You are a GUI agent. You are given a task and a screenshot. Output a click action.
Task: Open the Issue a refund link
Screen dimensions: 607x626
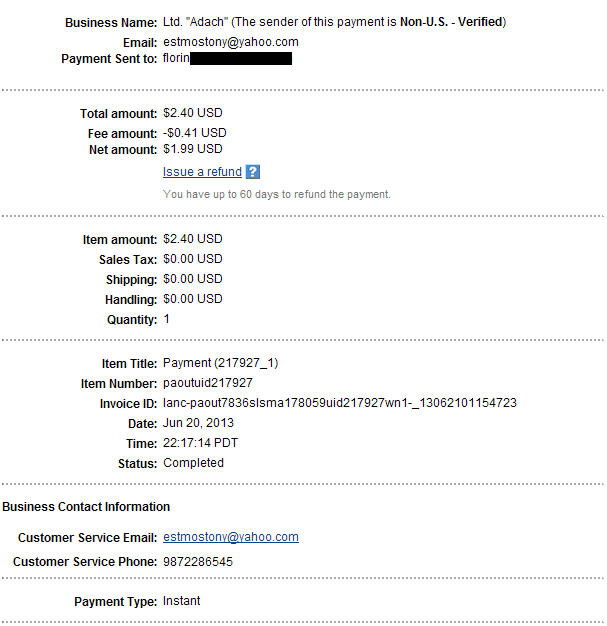tap(202, 172)
